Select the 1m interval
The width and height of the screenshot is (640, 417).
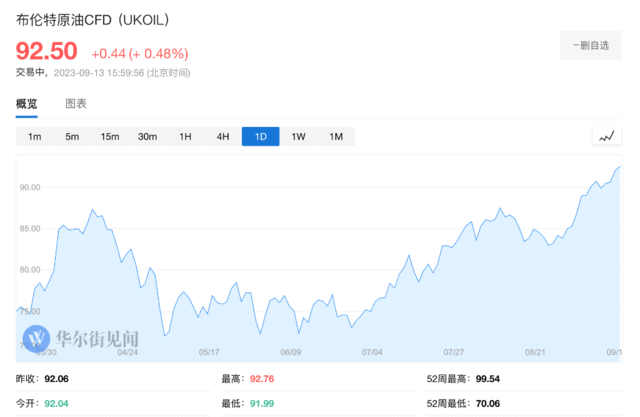click(x=35, y=136)
